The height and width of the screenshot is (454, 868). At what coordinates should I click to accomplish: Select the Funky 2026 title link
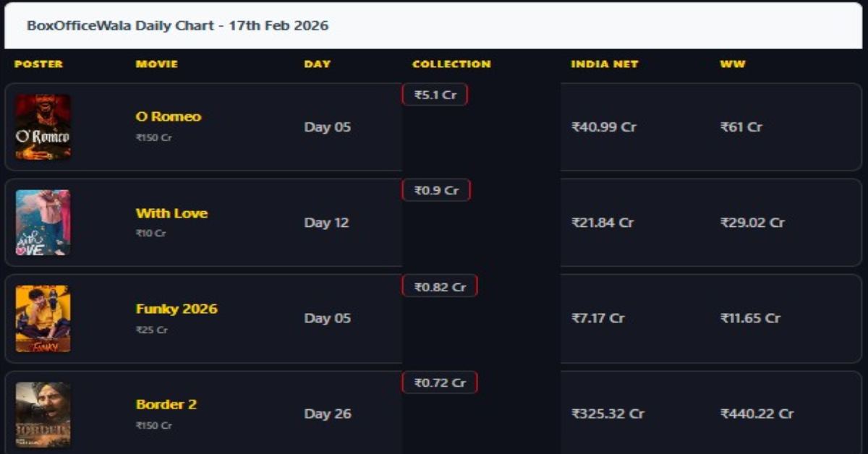tap(176, 308)
